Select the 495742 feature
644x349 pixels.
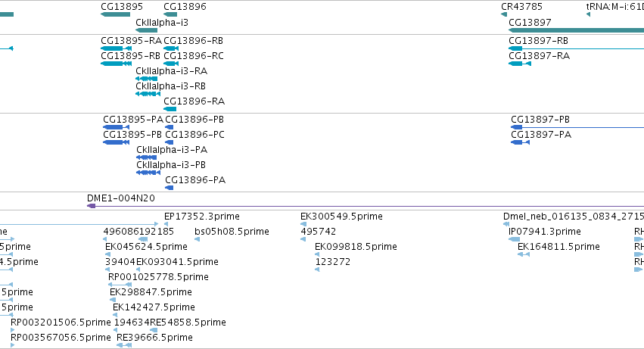319,232
